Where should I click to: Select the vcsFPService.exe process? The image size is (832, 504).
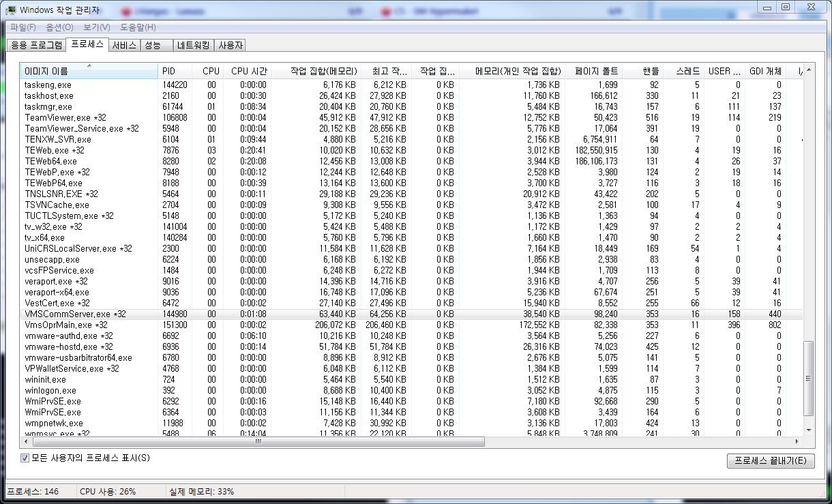pos(413,270)
